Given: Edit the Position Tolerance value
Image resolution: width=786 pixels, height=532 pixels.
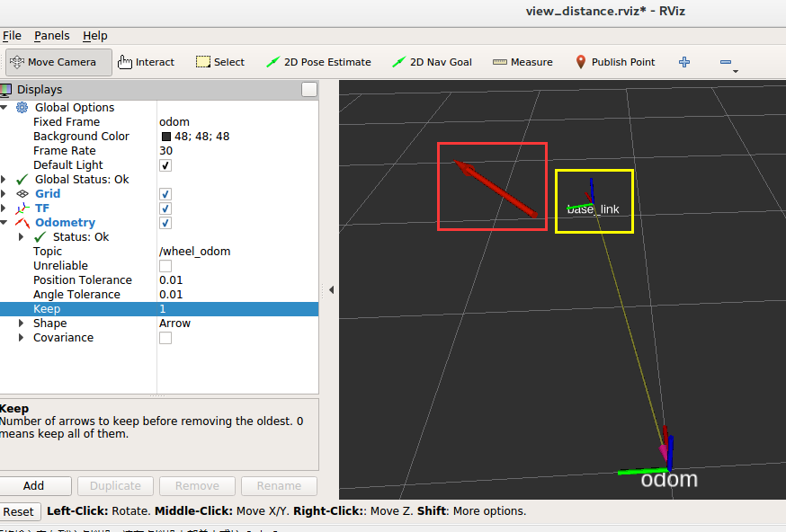Looking at the screenshot, I should pyautogui.click(x=238, y=280).
